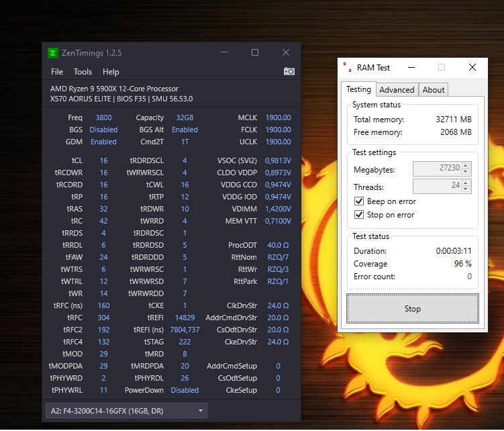The height and width of the screenshot is (431, 504).
Task: Toggle Beep on error checkbox
Action: click(x=359, y=201)
